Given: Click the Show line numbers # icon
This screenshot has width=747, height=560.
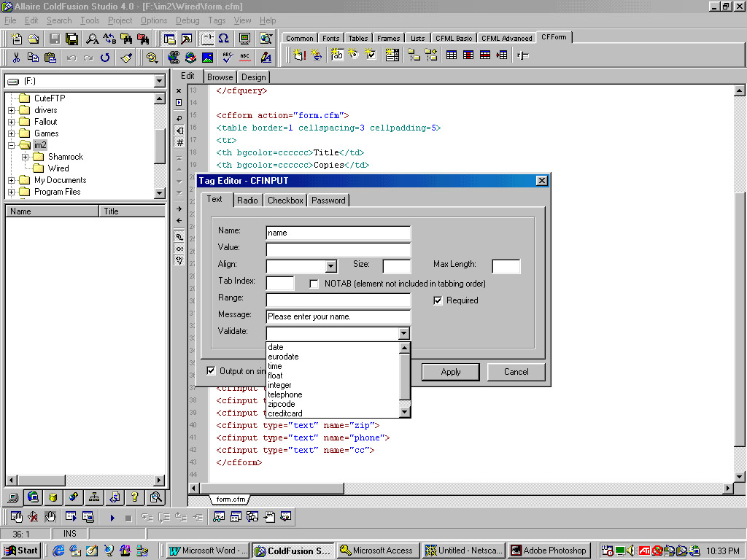Looking at the screenshot, I should coord(179,142).
